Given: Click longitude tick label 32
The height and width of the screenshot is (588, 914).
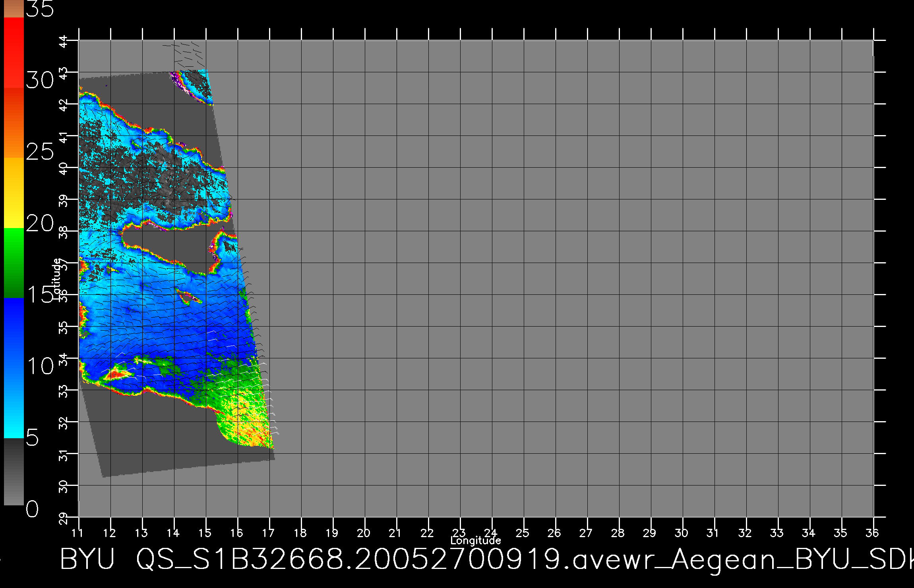Looking at the screenshot, I should [745, 533].
